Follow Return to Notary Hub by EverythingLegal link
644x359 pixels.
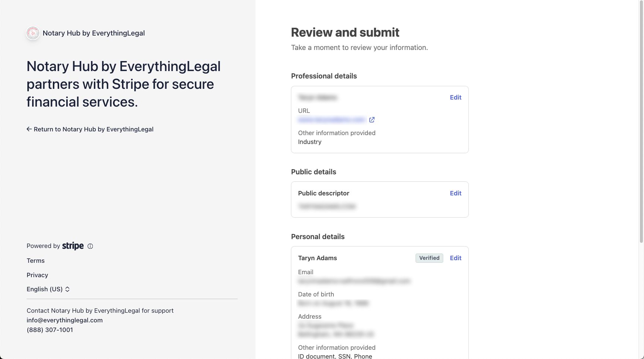(x=90, y=129)
